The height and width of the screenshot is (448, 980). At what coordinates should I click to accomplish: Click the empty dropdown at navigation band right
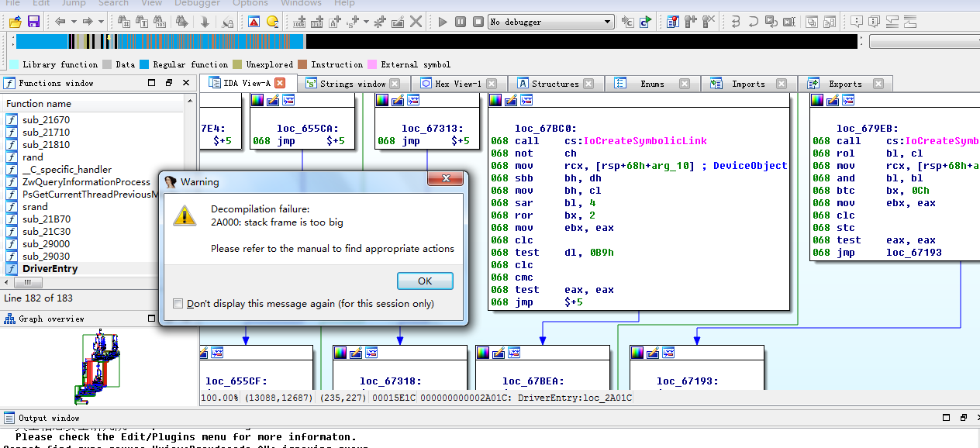click(x=924, y=42)
